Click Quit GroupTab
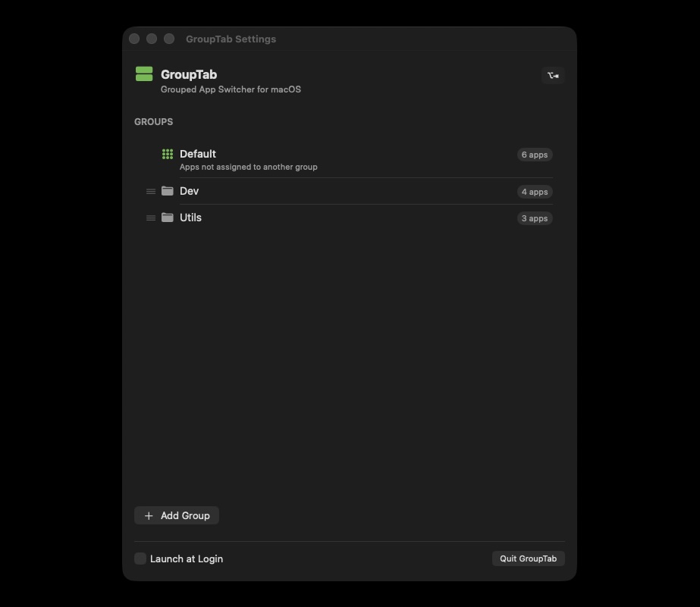The height and width of the screenshot is (607, 700). point(528,558)
